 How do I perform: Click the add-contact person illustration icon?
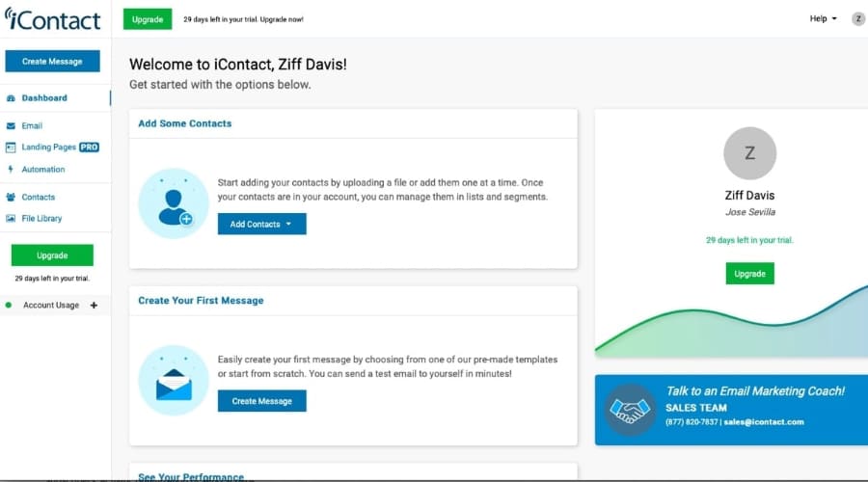pyautogui.click(x=174, y=203)
